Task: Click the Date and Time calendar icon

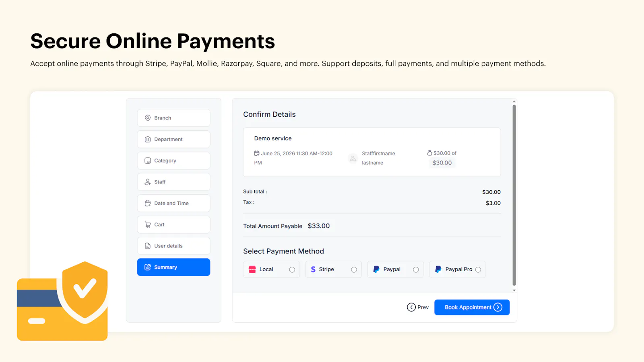Action: [x=148, y=203]
